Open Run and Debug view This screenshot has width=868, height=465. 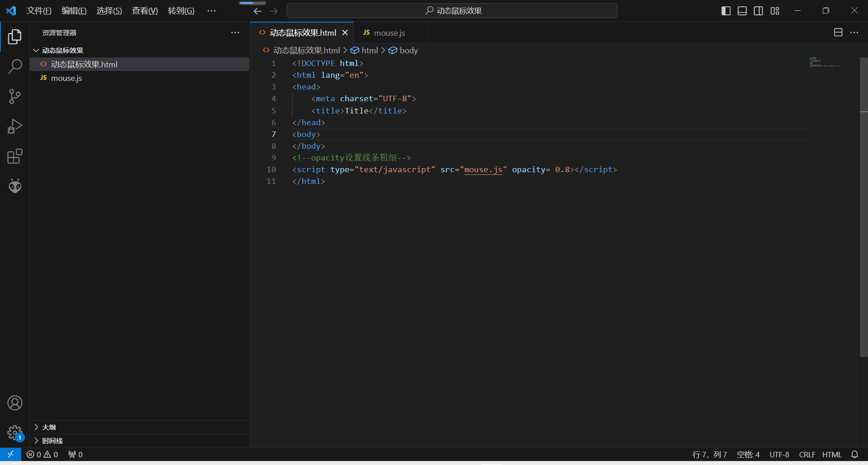pyautogui.click(x=14, y=127)
